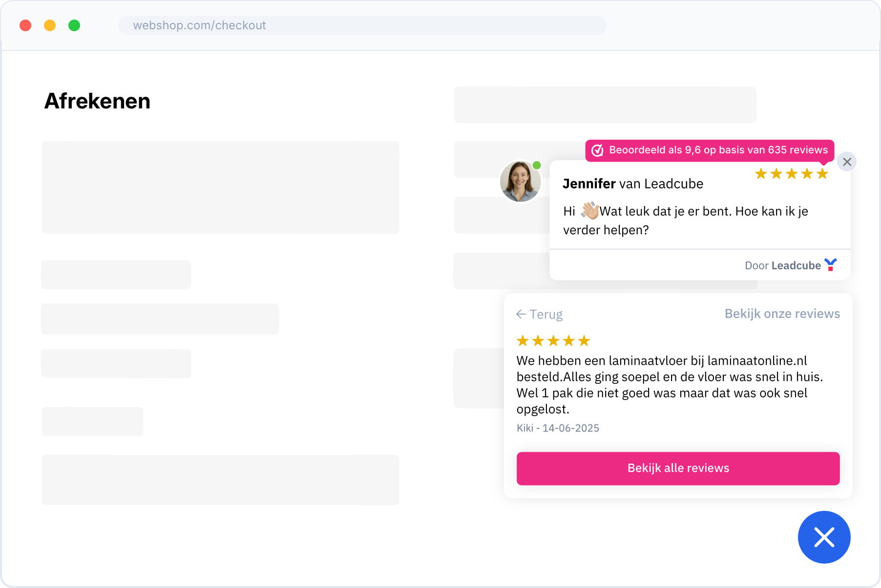This screenshot has height=588, width=881.
Task: Click the yellow minimize window dot
Action: pos(50,25)
